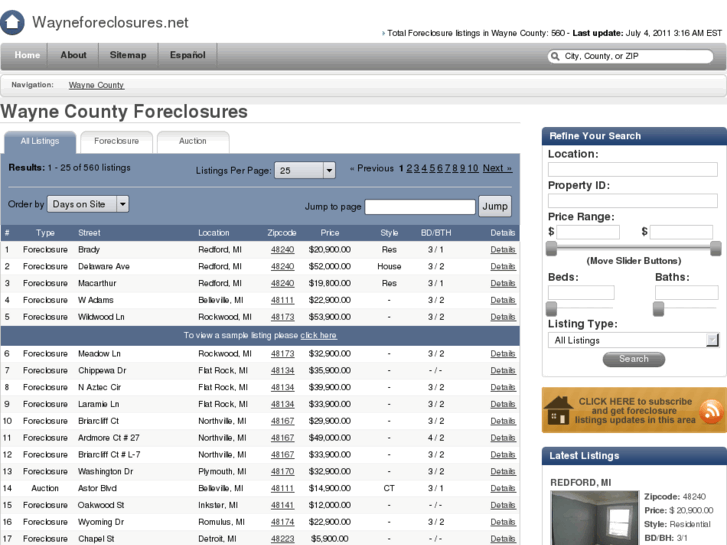The height and width of the screenshot is (545, 727).
Task: Open the Order by Days on Site dropdown
Action: click(x=88, y=204)
